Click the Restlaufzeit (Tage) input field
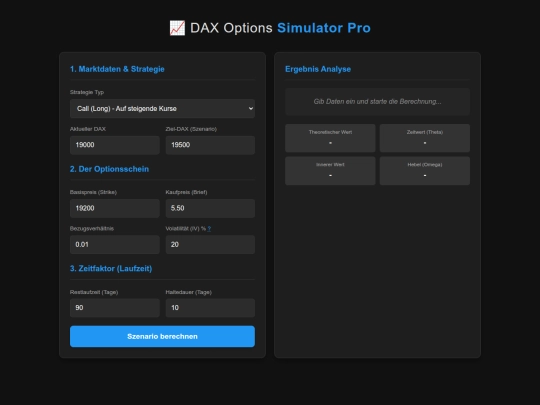This screenshot has height=405, width=540. click(x=115, y=308)
